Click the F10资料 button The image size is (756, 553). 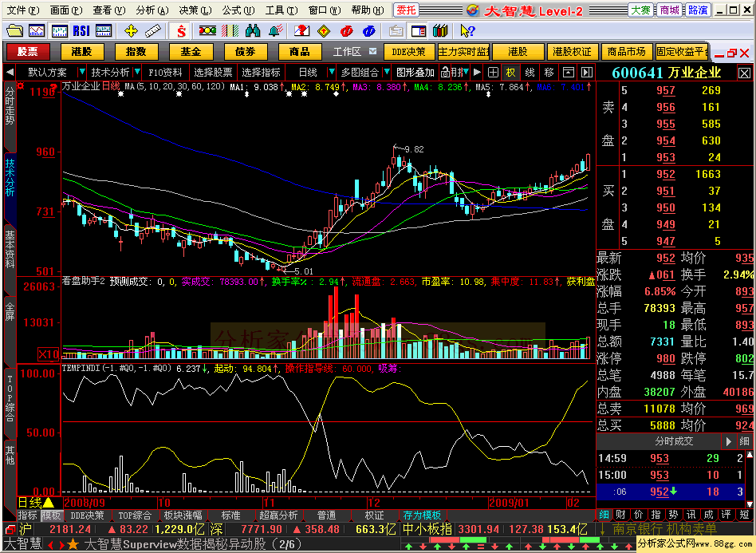point(165,73)
